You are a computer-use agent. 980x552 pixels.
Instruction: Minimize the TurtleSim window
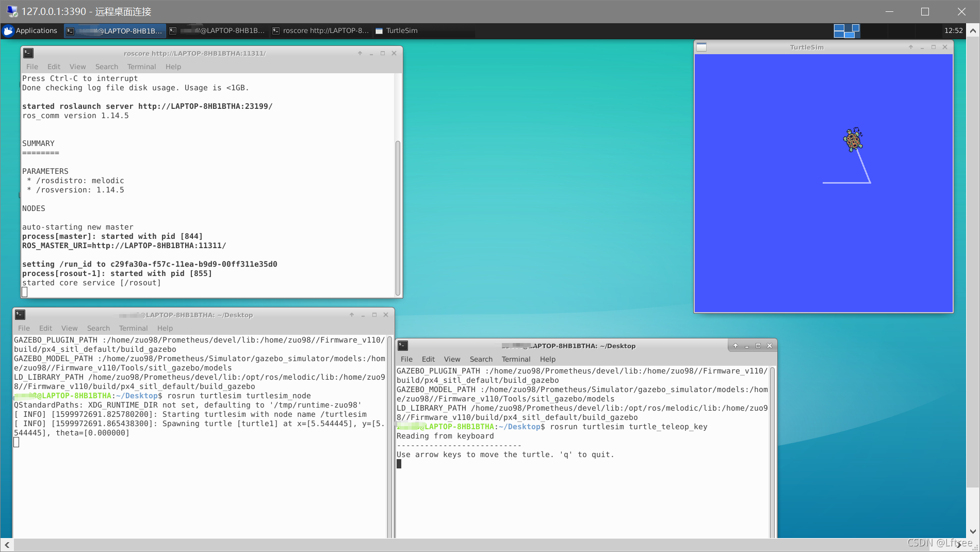point(922,47)
